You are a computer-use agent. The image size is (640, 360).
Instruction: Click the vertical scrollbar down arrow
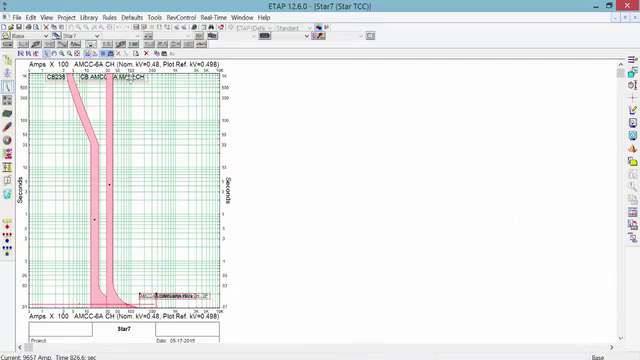[621, 338]
